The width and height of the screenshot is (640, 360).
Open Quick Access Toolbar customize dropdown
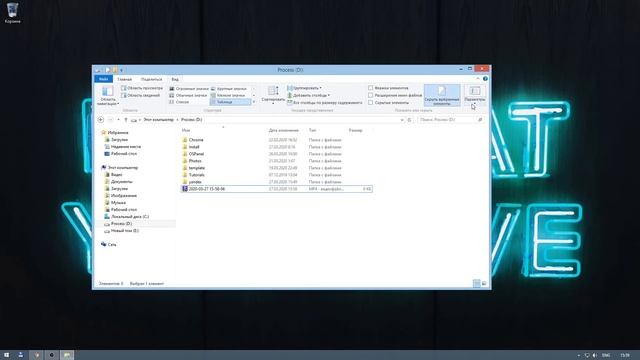[x=122, y=70]
